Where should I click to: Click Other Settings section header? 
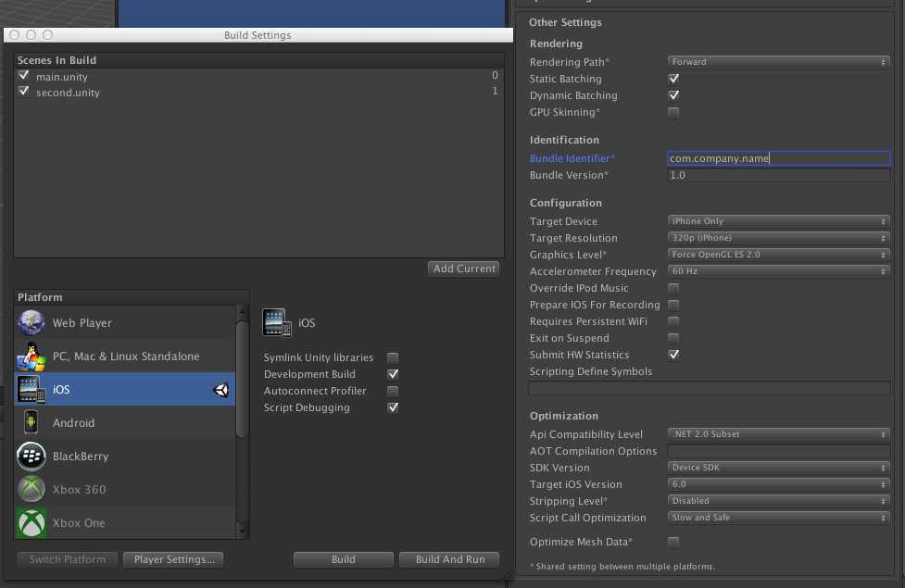(565, 22)
